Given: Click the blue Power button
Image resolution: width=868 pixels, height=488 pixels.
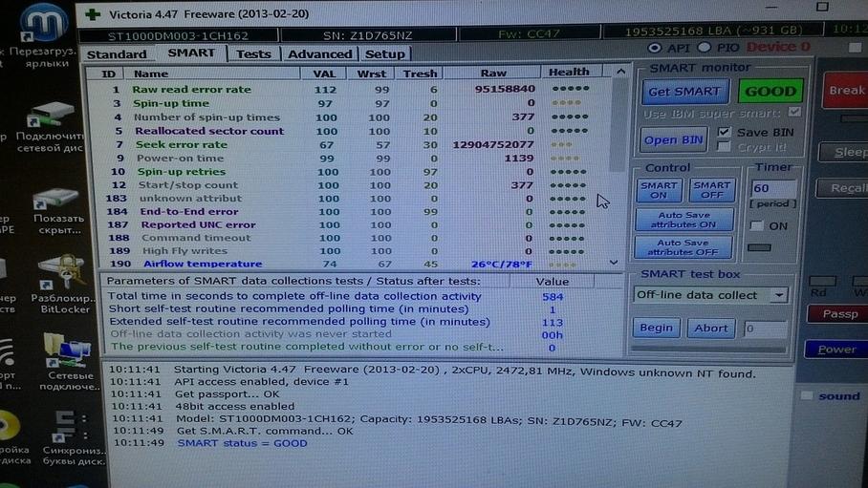Looking at the screenshot, I should [x=835, y=350].
